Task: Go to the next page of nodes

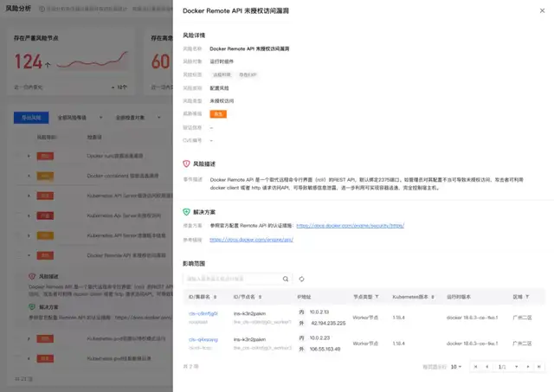Action: point(522,367)
